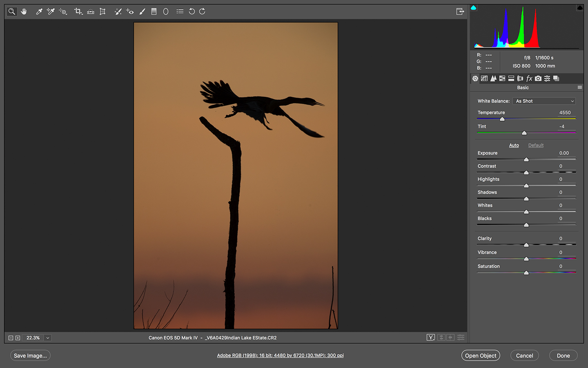The image size is (588, 368).
Task: Select the Straighten tool
Action: tap(91, 11)
